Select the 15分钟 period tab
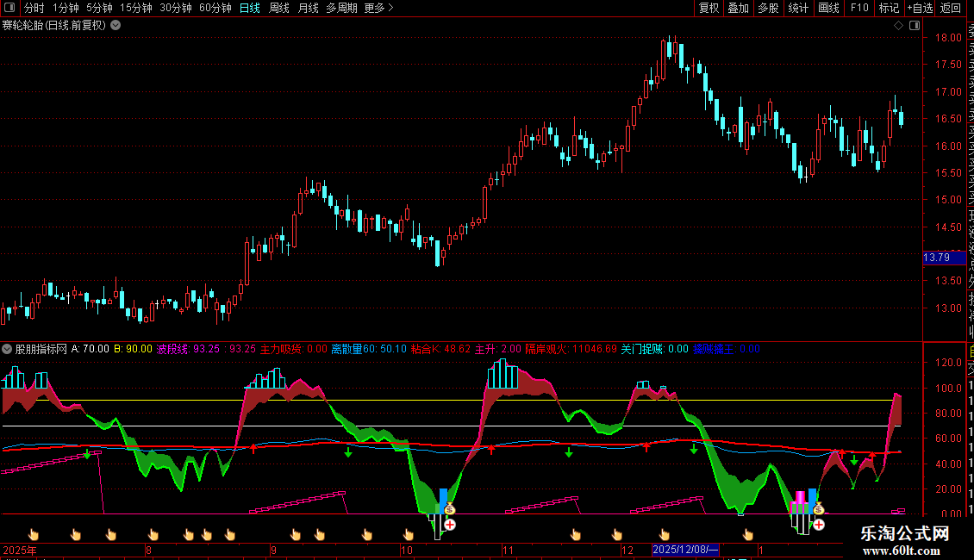This screenshot has width=974, height=560. [136, 8]
